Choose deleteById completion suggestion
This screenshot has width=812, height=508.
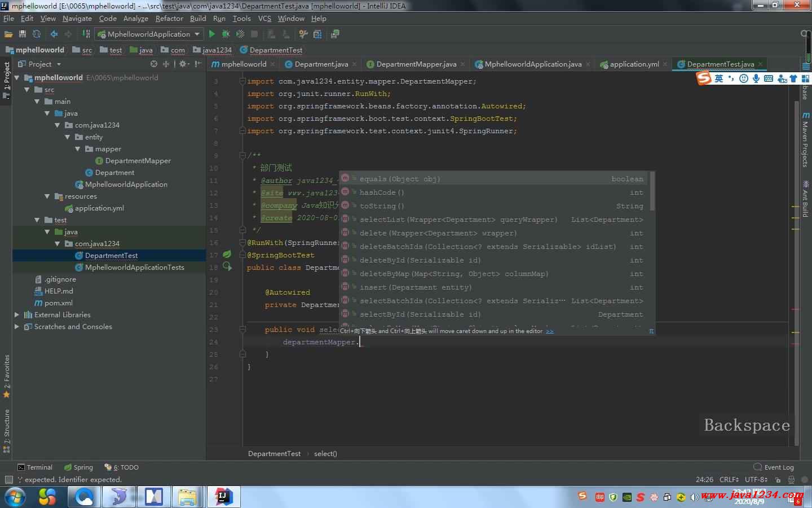coord(495,260)
